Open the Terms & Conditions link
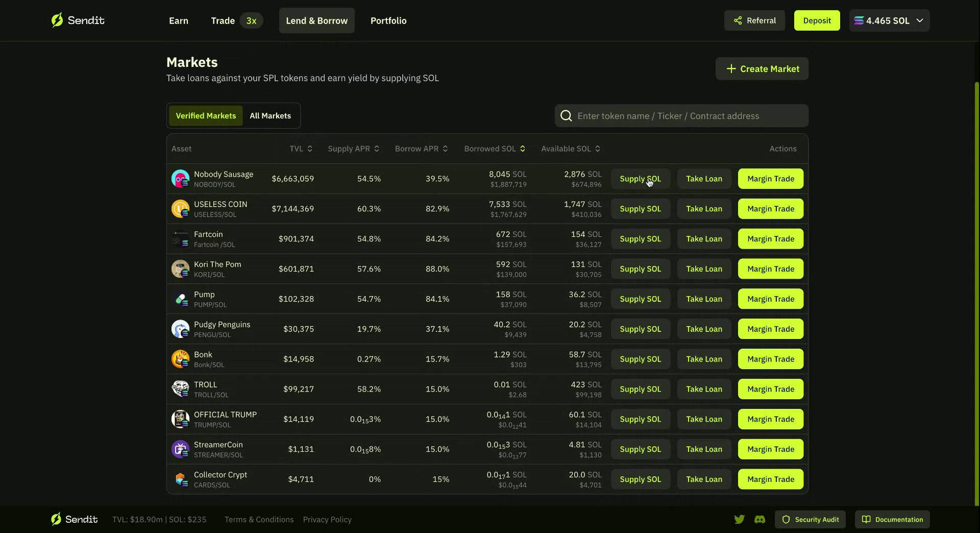The image size is (980, 533). pos(259,519)
